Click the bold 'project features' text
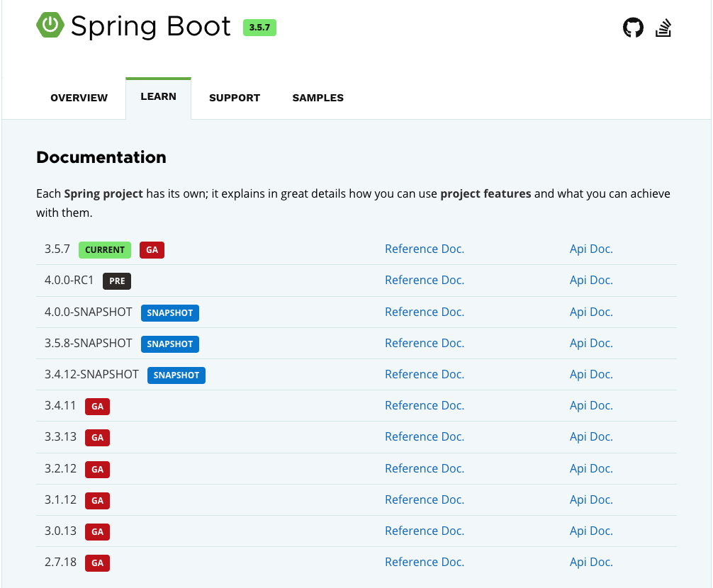Viewport: 713px width, 588px height. tap(485, 193)
